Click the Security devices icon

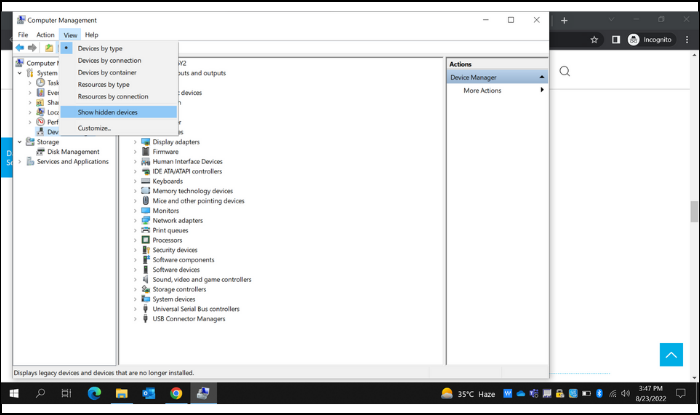pos(146,250)
